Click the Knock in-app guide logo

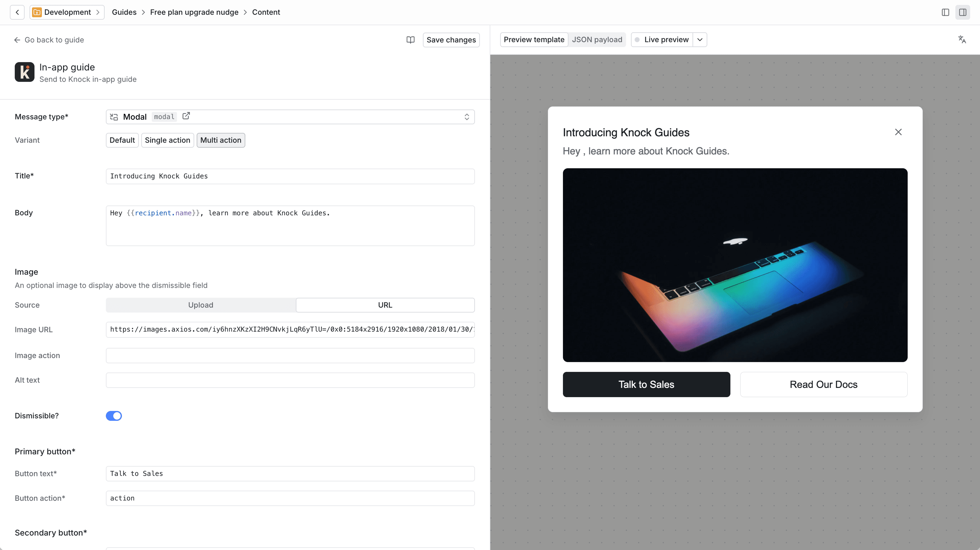click(25, 72)
